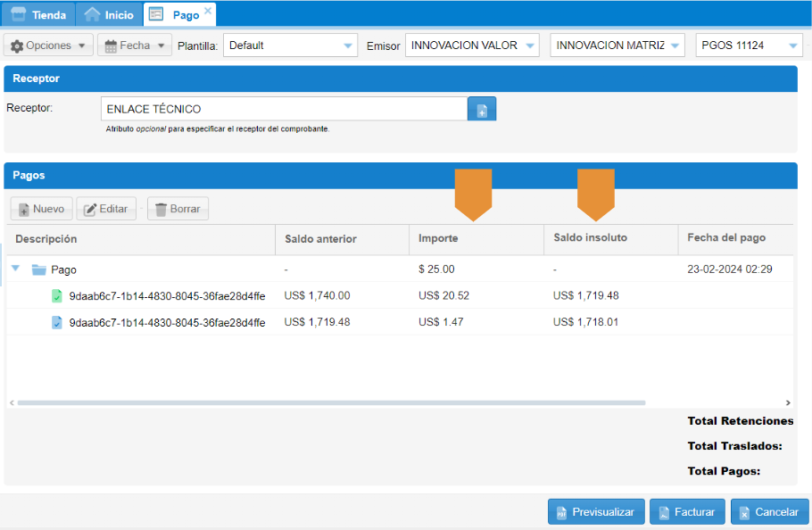The height and width of the screenshot is (530, 812).
Task: Click Editar payment button
Action: tap(106, 209)
